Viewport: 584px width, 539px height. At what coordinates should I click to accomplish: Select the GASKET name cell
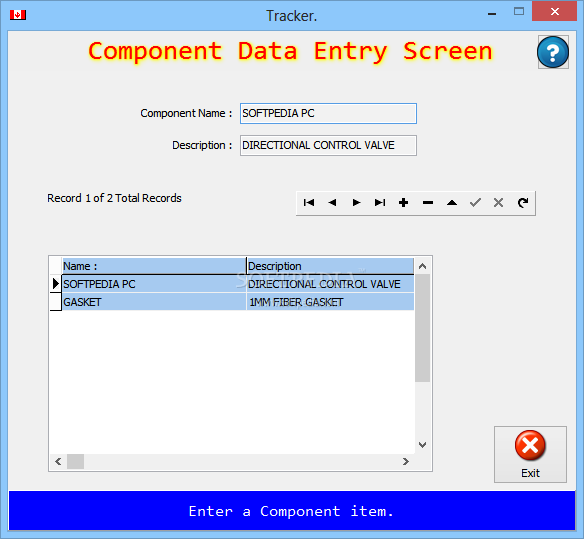pos(154,302)
